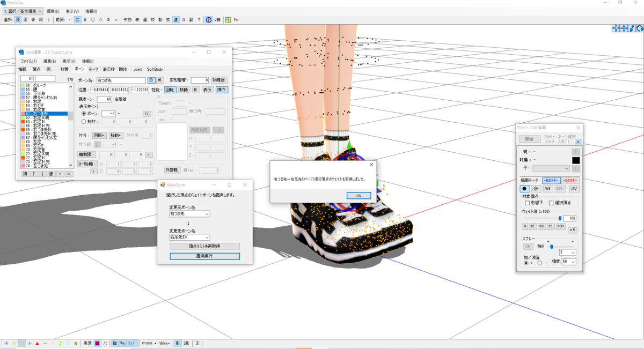Click the 物理後 button
The height and width of the screenshot is (349, 644).
pyautogui.click(x=219, y=80)
